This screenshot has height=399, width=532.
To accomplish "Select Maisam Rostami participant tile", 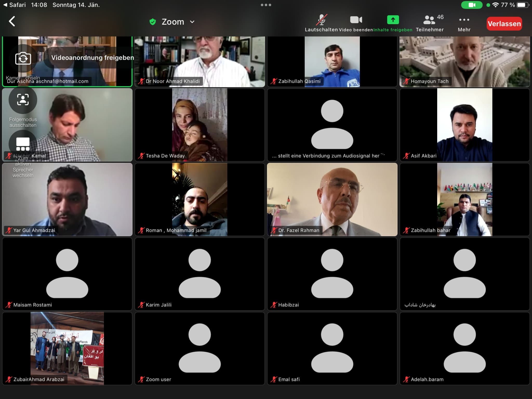I will coord(67,274).
